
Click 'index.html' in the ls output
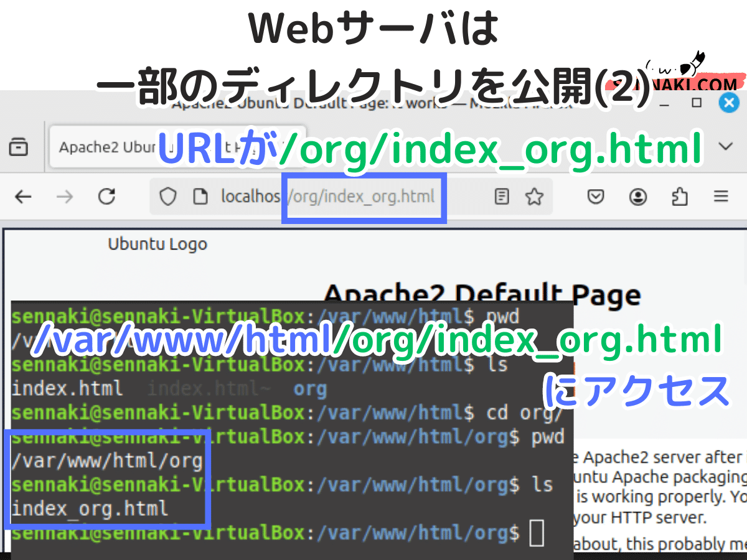click(x=67, y=389)
